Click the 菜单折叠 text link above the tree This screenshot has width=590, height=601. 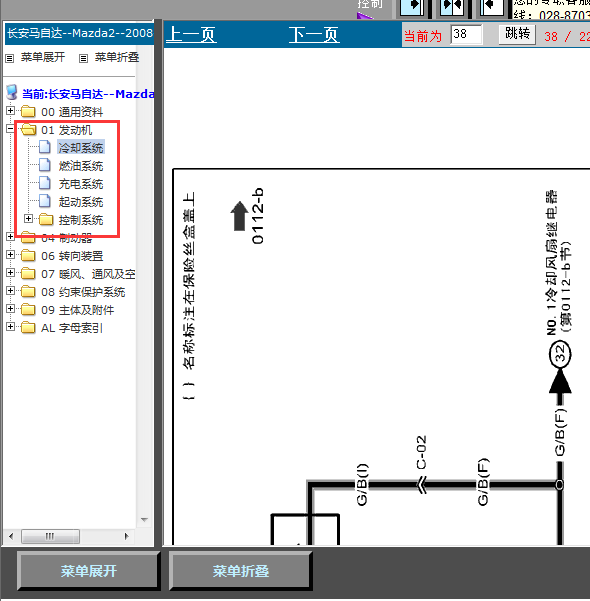117,57
